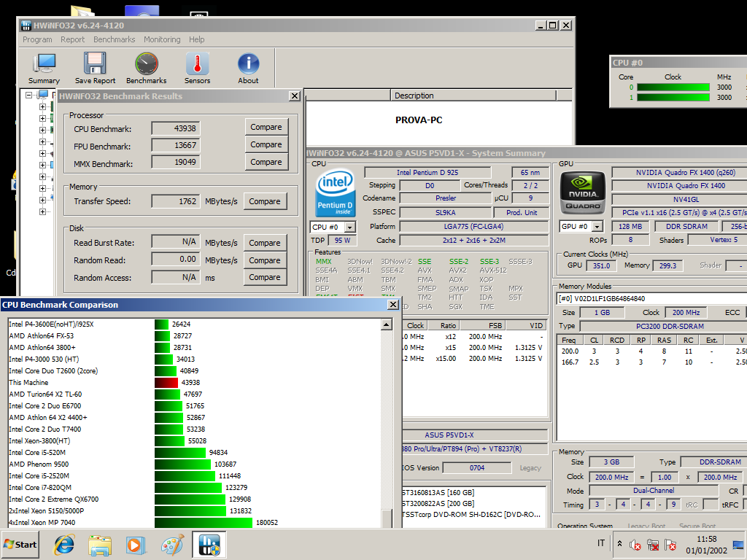Image resolution: width=747 pixels, height=560 pixels.
Task: Collapse the root node in device tree
Action: point(29,95)
